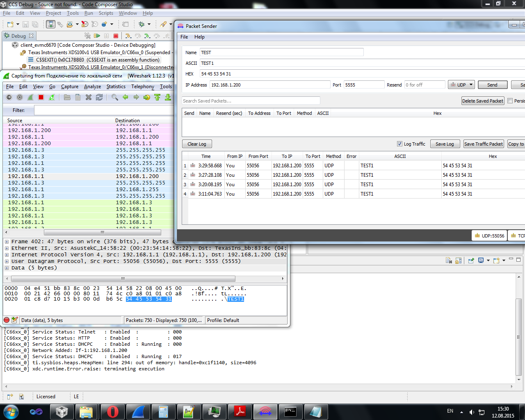Click the Windows Start button
The image size is (525, 420).
point(11,411)
